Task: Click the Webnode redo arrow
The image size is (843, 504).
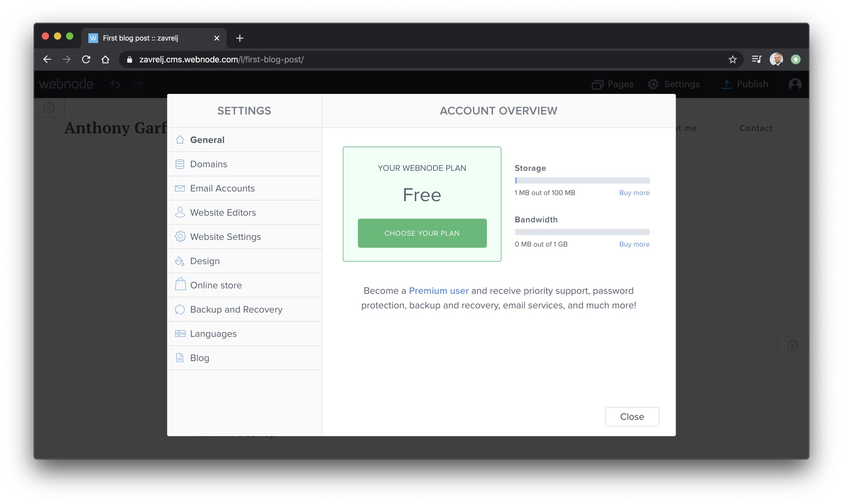Action: [138, 84]
